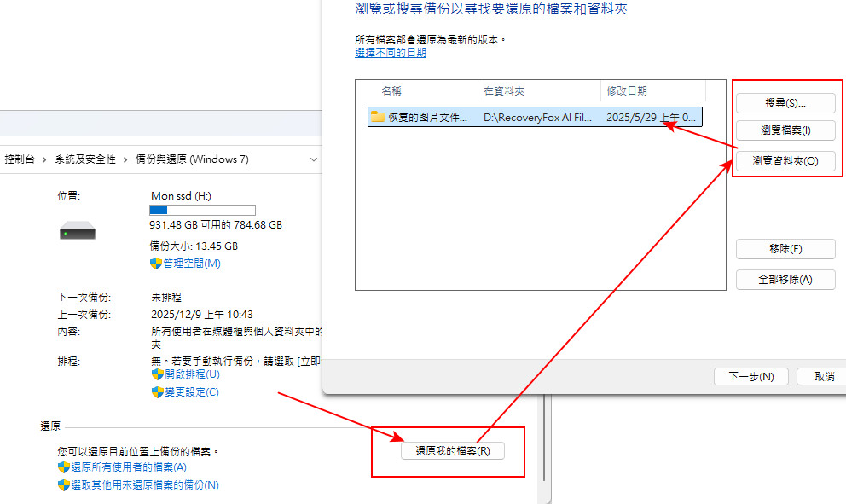This screenshot has height=504, width=846.
Task: Click the shield icon beside 管理空間(M)
Action: [155, 264]
